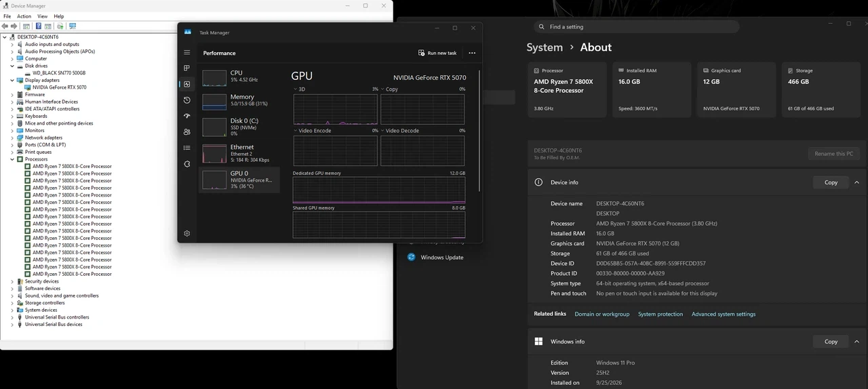Open Processes page in Task Manager sidebar
Viewport: 868px width, 389px height.
187,68
